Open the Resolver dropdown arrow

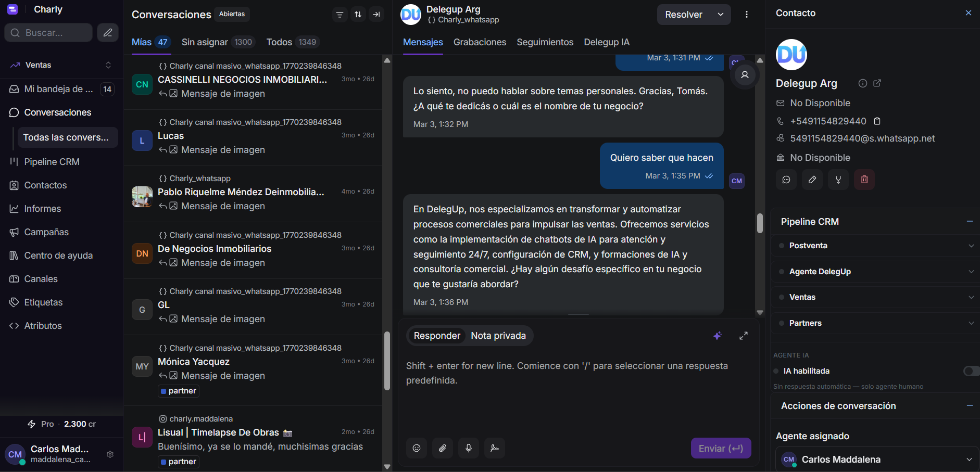(721, 15)
